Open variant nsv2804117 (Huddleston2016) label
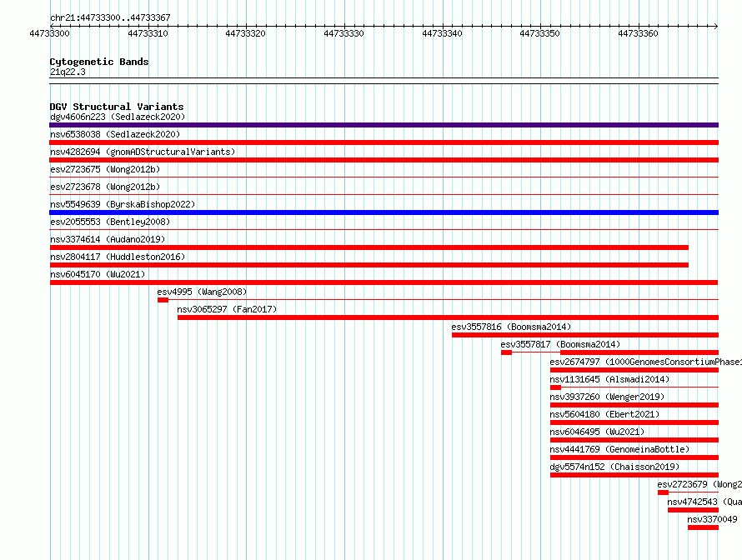742x560 pixels. point(118,257)
